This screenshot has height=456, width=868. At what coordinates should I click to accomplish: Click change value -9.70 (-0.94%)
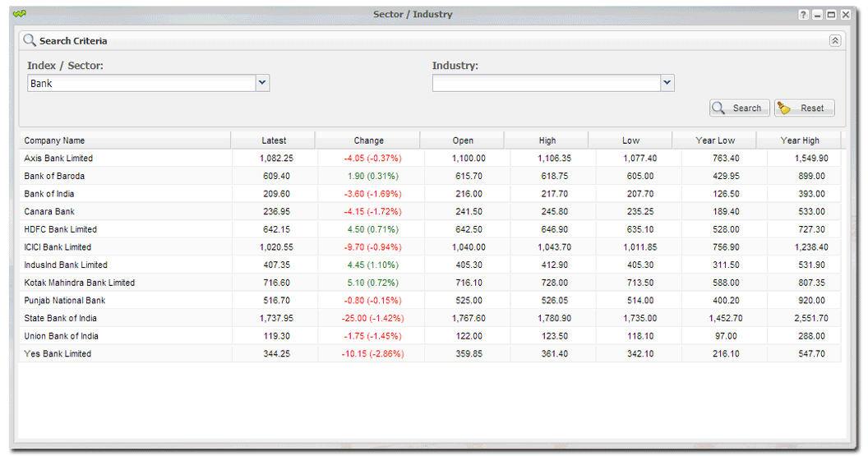(372, 246)
